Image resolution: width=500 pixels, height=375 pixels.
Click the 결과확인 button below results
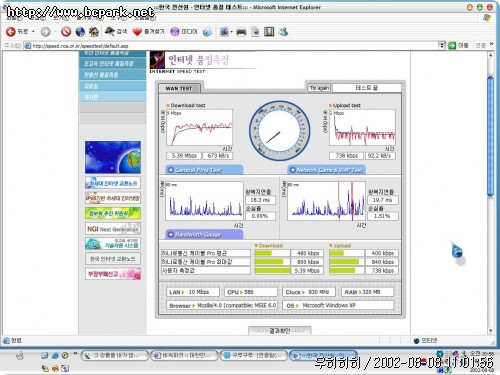coord(280,331)
